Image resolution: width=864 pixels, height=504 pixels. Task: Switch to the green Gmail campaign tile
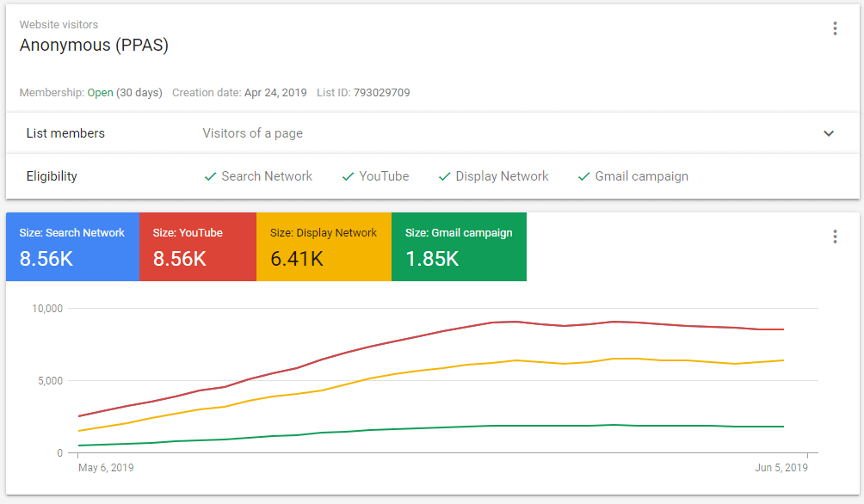point(459,247)
